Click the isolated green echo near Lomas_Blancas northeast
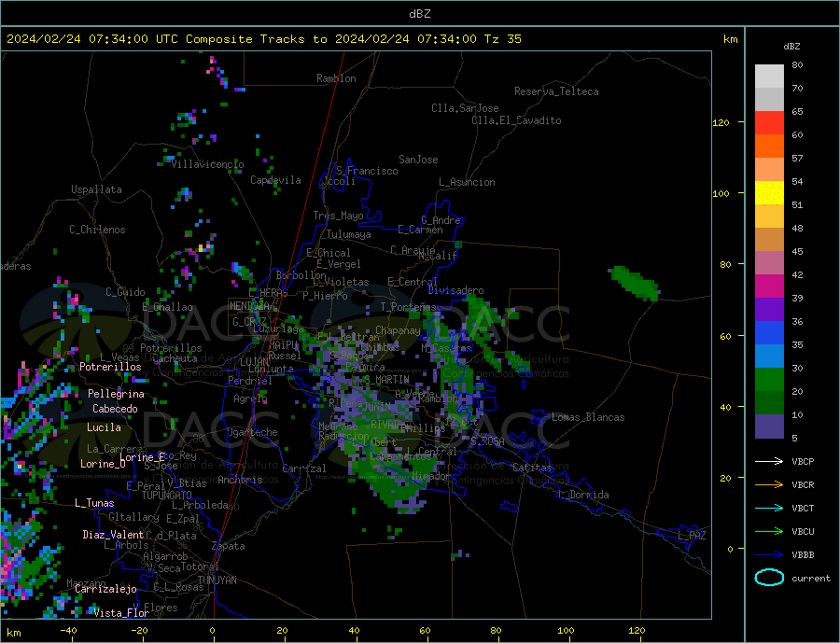This screenshot has height=643, width=840. 635,283
